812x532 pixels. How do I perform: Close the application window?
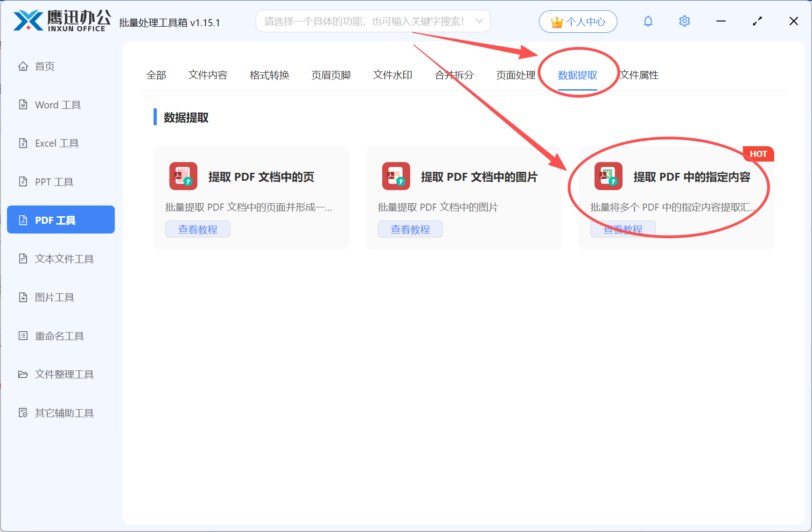point(794,21)
